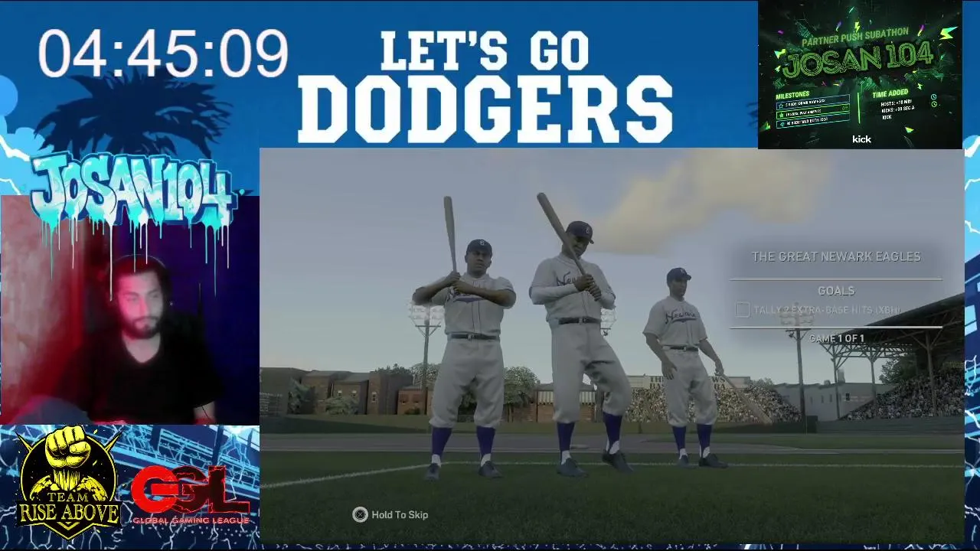Click the 'TIME ADDED' heading
Viewport: 980px width, 551px height.
click(x=890, y=93)
